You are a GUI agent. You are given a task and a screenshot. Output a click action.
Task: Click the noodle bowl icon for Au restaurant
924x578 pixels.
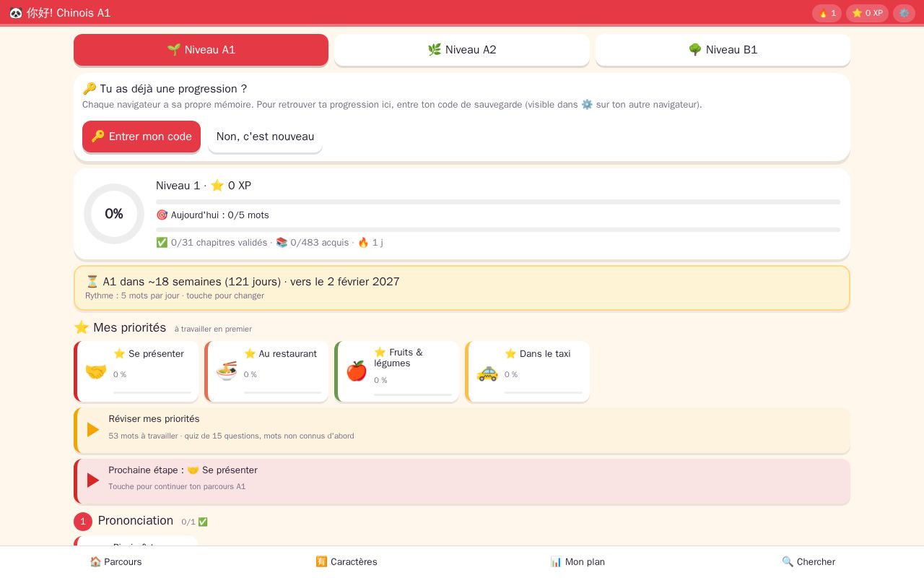tap(227, 371)
